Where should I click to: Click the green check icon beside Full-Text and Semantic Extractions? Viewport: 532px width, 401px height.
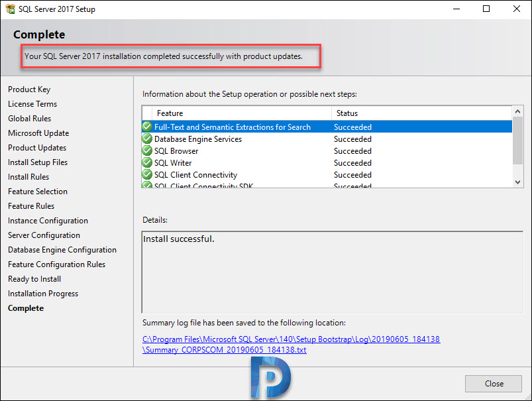point(147,127)
